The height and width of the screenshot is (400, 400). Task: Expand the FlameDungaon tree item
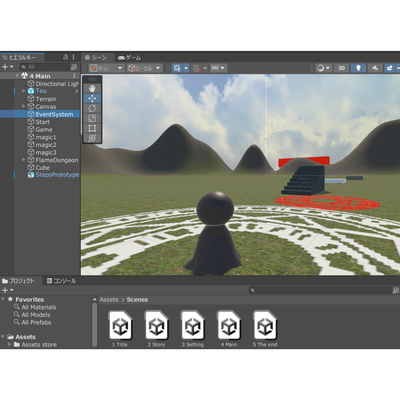(23, 160)
